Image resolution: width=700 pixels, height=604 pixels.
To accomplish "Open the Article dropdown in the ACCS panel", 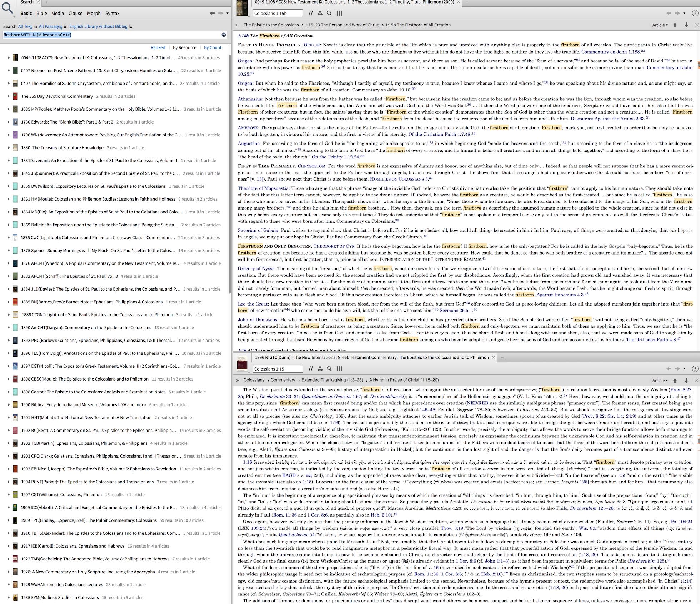I will 660,25.
